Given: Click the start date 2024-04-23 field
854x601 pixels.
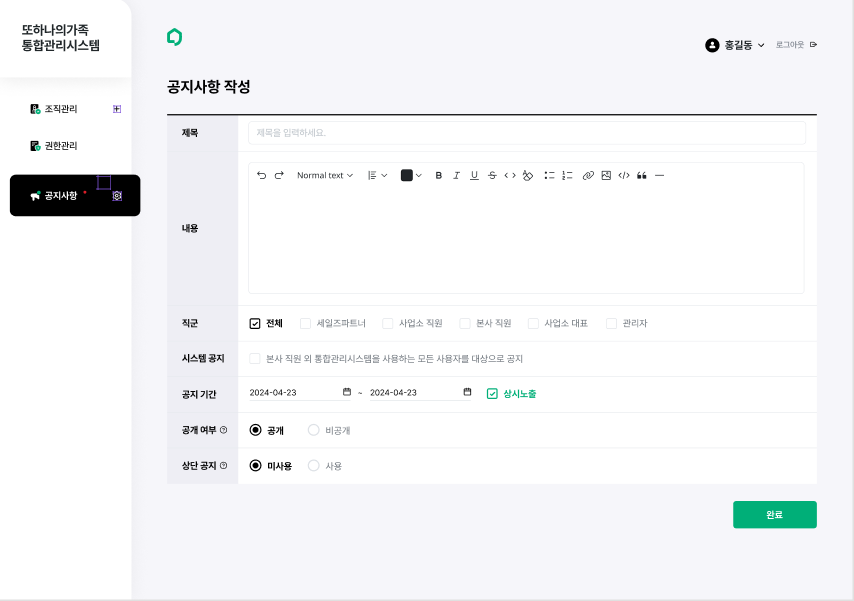Looking at the screenshot, I should point(300,392).
